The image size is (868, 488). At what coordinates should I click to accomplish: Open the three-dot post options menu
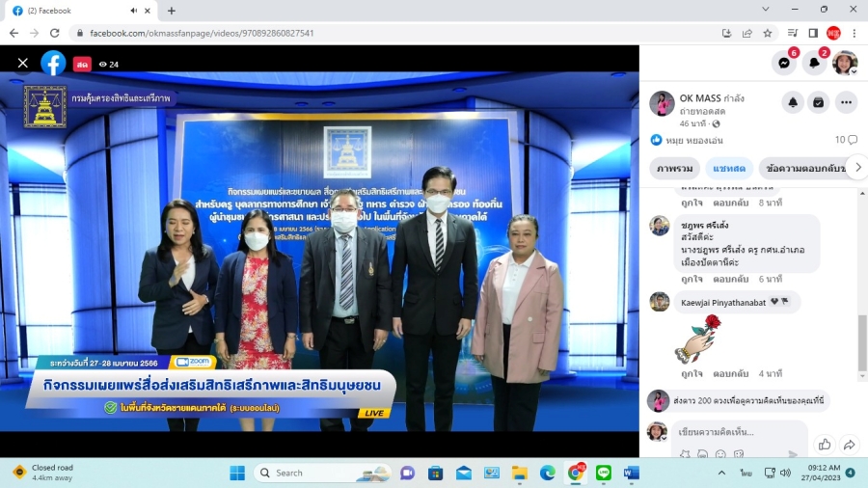coord(846,102)
